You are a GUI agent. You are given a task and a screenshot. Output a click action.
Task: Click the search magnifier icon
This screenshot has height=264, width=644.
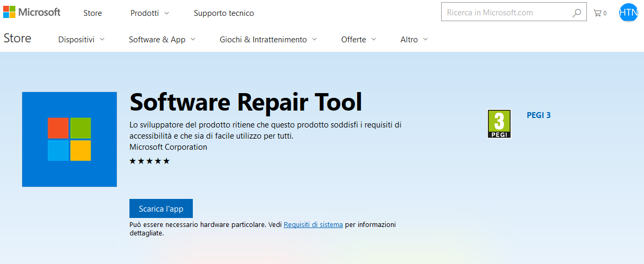tap(576, 13)
